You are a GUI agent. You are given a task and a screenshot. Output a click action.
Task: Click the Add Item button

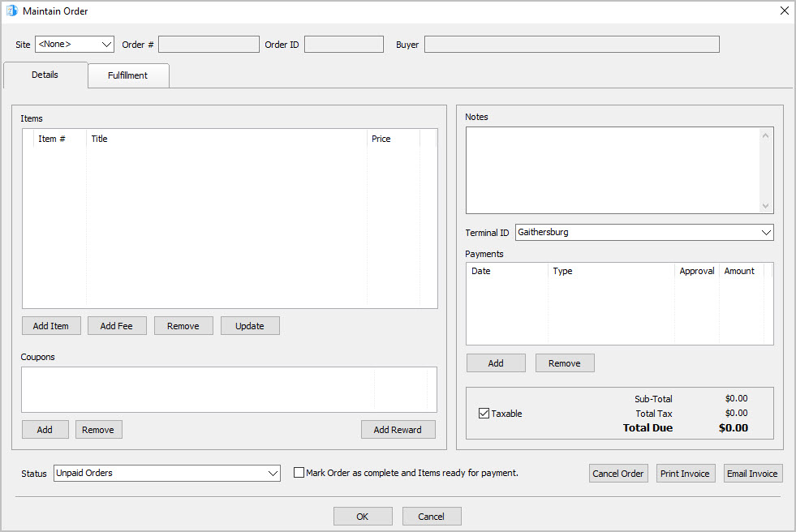pyautogui.click(x=51, y=326)
